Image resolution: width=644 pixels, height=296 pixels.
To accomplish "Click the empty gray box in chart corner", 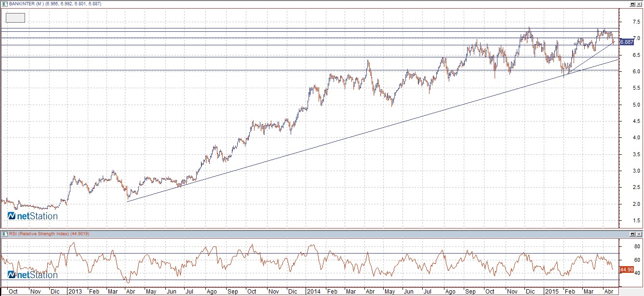I will (x=15, y=18).
